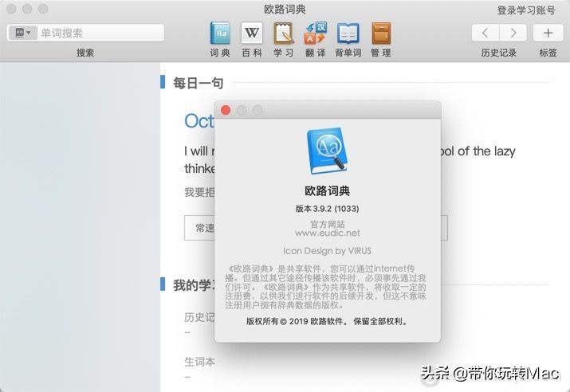570x392 pixels.
Task: Click 登录学习账号 login link
Action: coord(526,10)
